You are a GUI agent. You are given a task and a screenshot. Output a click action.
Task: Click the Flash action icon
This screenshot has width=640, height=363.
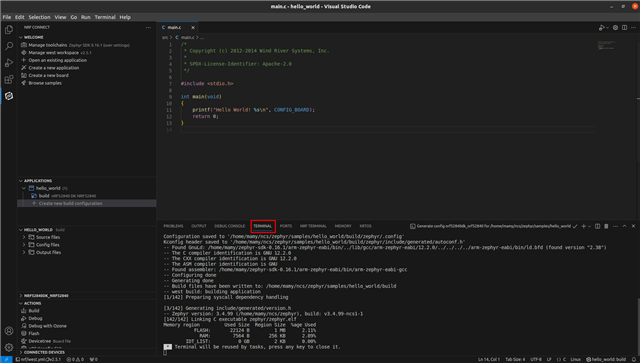pos(24,333)
